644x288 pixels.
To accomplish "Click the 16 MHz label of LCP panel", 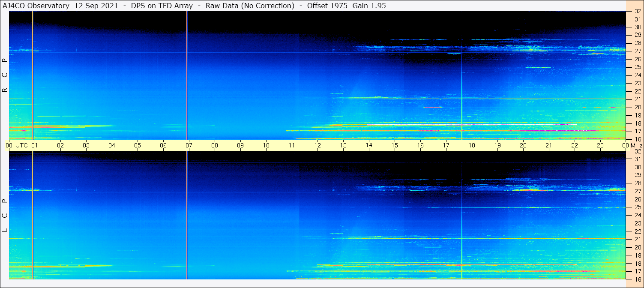I will pyautogui.click(x=637, y=279).
